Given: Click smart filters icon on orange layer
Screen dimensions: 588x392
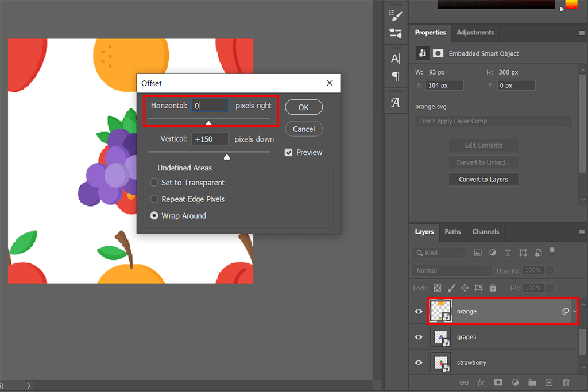Looking at the screenshot, I should tap(565, 311).
